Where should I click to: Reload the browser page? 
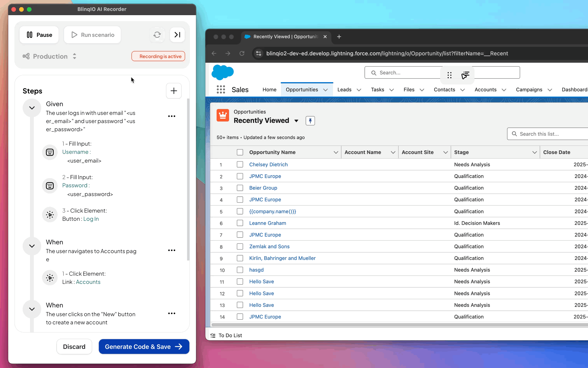point(242,53)
